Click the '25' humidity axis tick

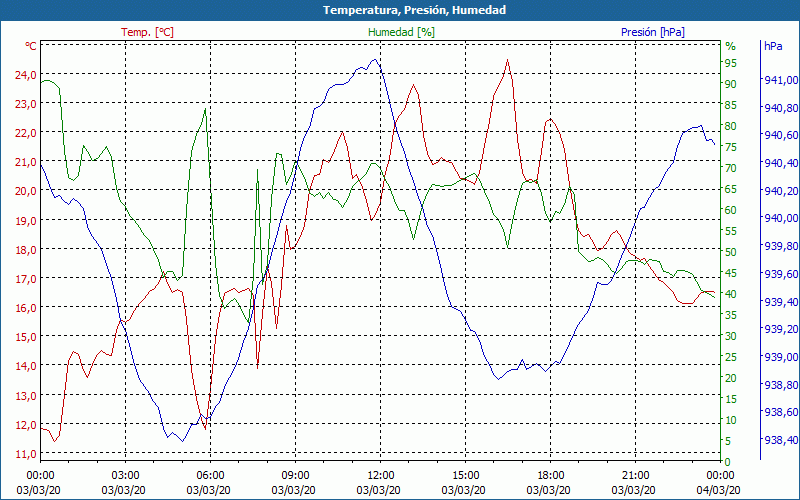[731, 357]
